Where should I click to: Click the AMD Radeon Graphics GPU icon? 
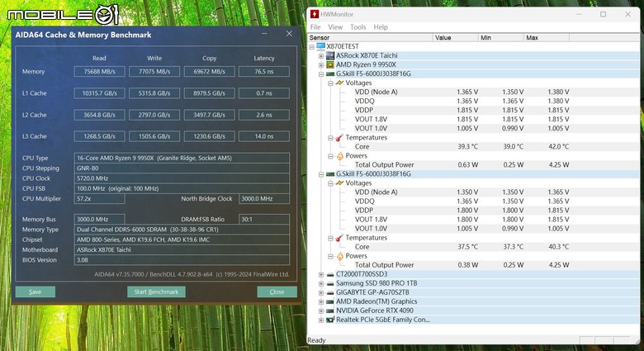tap(330, 301)
